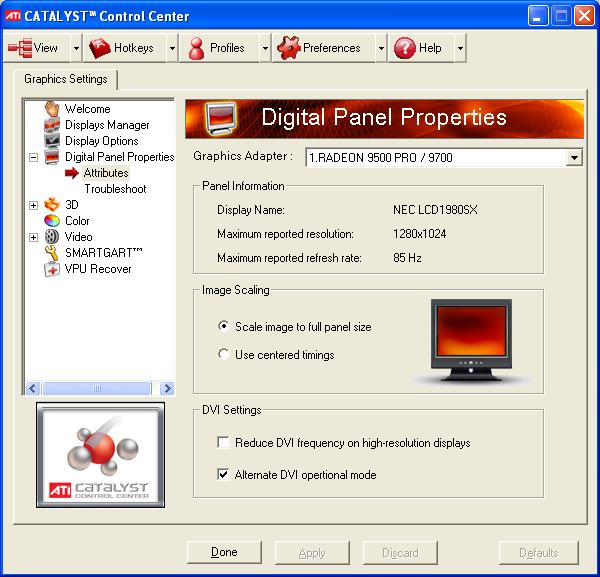The image size is (600, 577).
Task: Select the Displays Manager monitor icon
Action: coord(52,125)
